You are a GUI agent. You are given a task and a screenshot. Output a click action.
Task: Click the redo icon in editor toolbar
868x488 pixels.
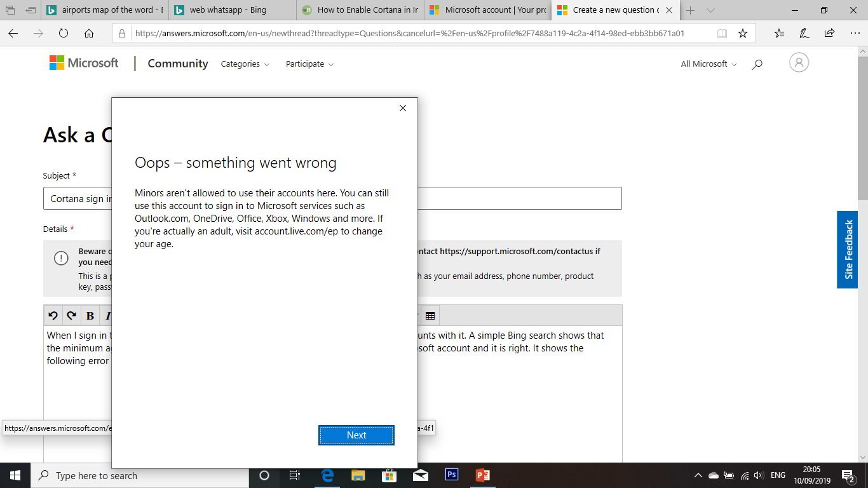[71, 316]
